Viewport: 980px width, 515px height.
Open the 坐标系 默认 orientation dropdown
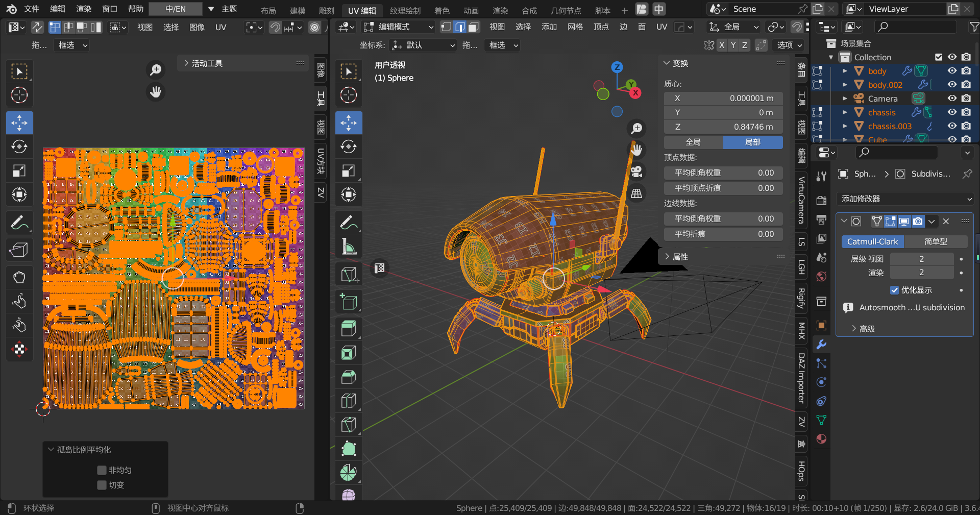423,45
